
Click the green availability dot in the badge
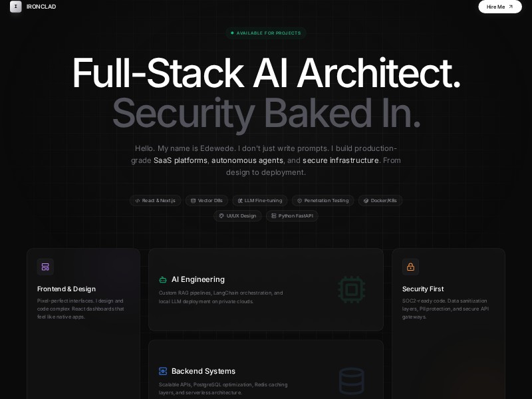(x=232, y=33)
